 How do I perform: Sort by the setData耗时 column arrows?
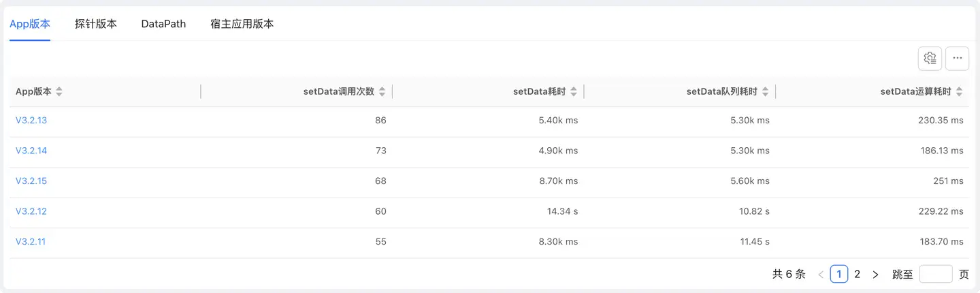(x=574, y=92)
